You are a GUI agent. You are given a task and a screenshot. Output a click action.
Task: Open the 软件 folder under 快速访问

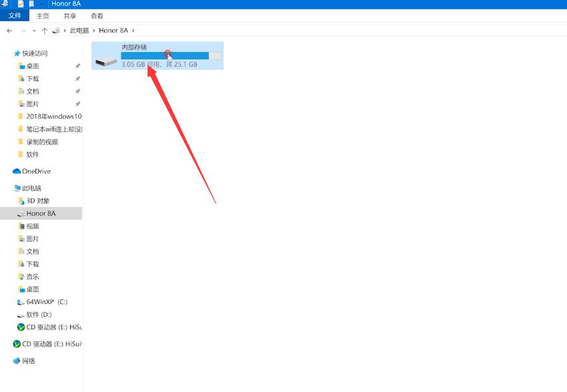point(33,154)
